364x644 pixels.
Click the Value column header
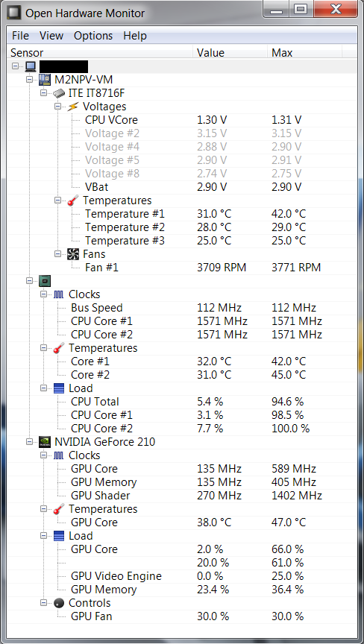coord(230,53)
